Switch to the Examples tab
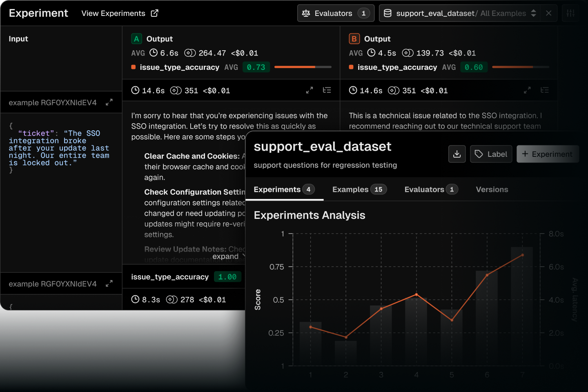 point(359,189)
